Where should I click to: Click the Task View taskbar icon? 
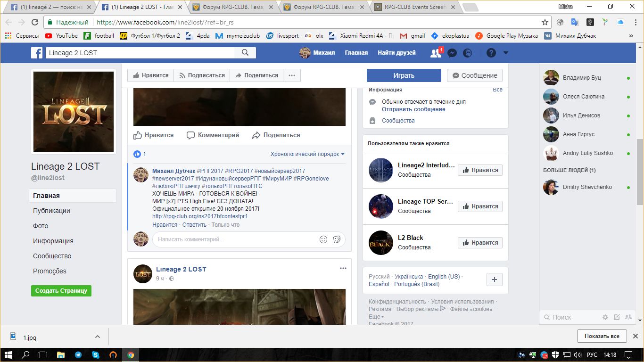(x=43, y=355)
